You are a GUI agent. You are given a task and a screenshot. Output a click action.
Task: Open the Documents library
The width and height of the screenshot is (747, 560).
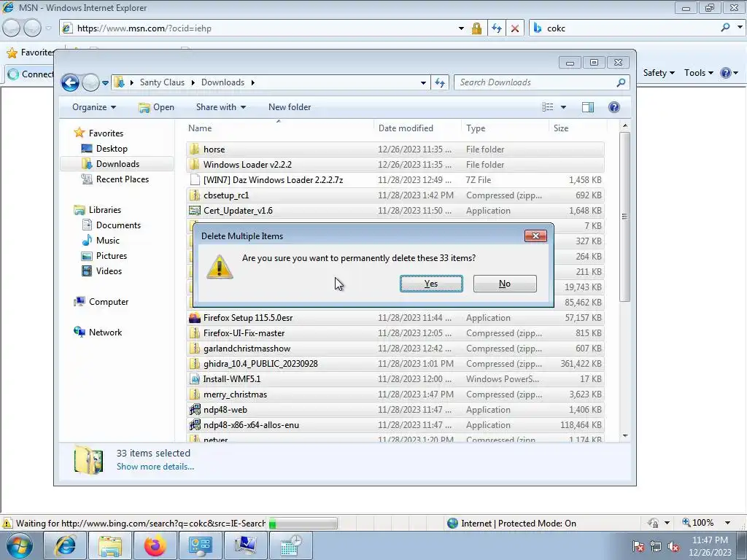pos(118,225)
